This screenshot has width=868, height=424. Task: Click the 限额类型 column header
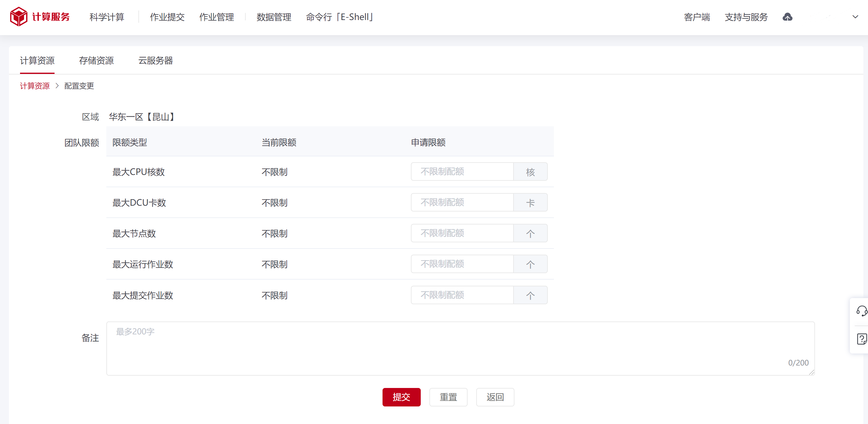(130, 142)
